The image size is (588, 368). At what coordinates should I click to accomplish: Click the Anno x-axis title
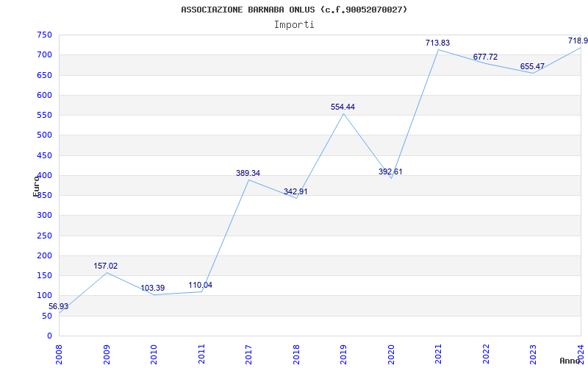coord(570,361)
